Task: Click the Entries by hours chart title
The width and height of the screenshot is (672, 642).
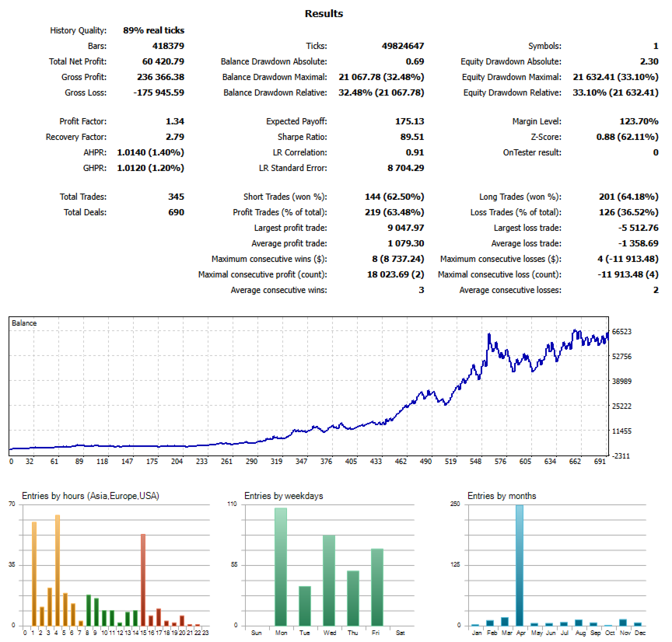Action: (x=90, y=496)
